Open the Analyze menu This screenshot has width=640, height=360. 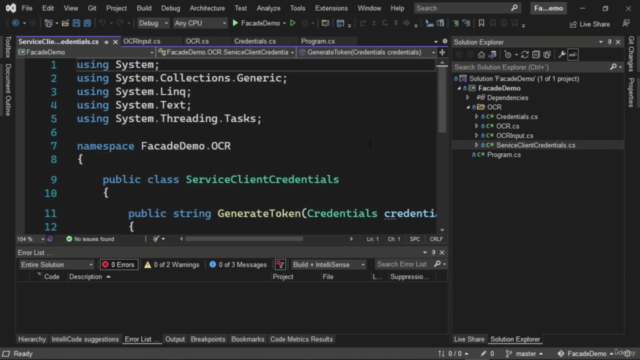click(268, 8)
